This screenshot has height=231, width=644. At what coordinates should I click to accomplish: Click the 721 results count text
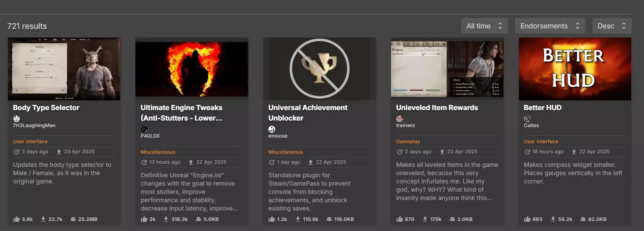pyautogui.click(x=27, y=26)
